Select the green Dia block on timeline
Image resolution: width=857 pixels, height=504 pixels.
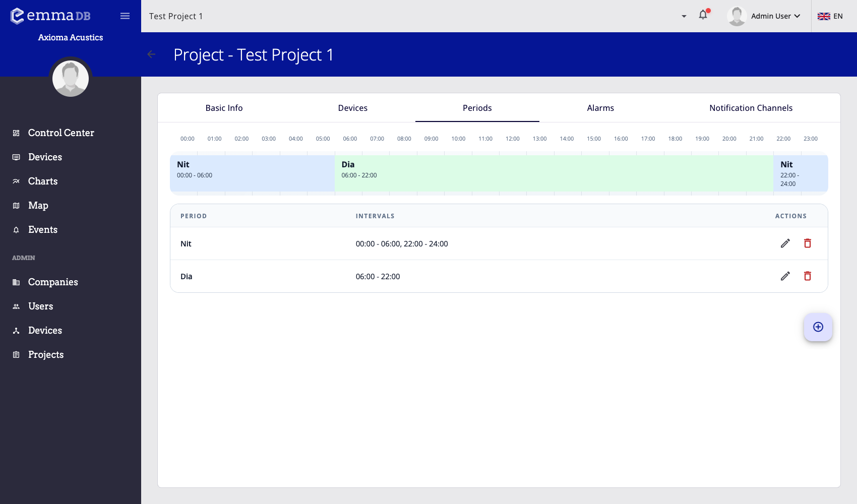click(554, 173)
